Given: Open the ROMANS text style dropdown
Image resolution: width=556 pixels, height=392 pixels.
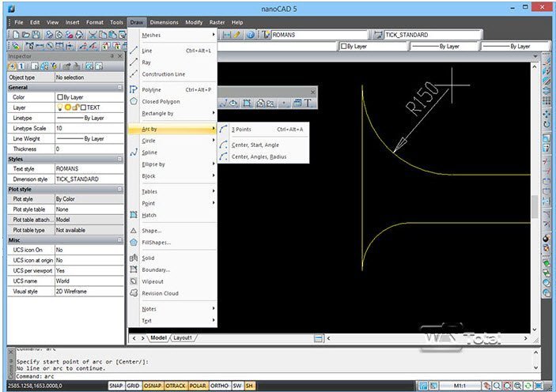Looking at the screenshot, I should (316, 35).
